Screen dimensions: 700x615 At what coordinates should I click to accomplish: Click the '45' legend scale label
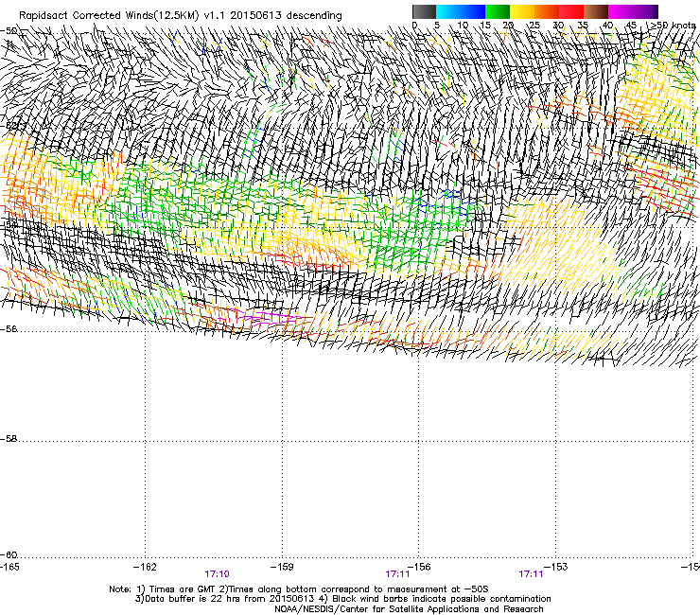click(x=631, y=26)
